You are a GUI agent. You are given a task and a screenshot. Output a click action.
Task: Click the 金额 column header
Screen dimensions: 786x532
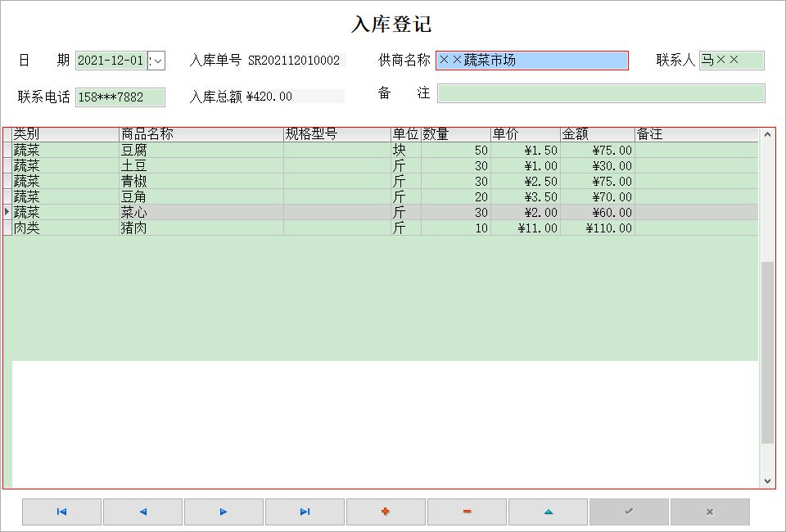coord(598,134)
